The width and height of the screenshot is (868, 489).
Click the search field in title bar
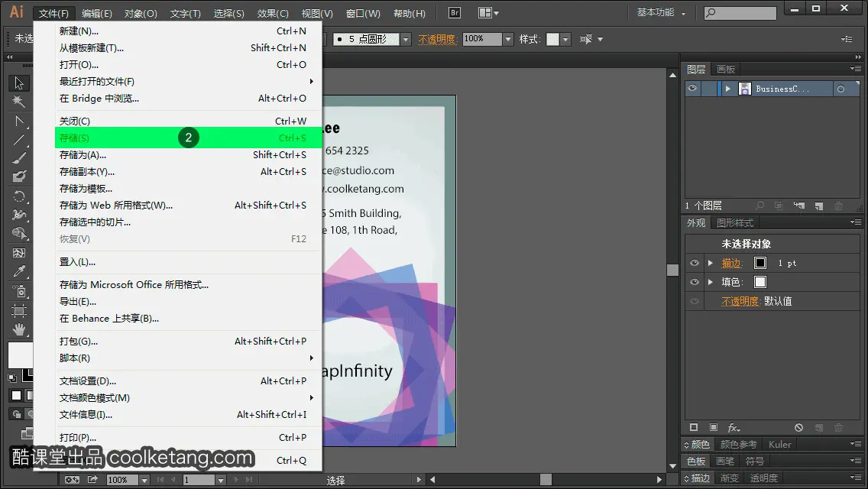740,13
